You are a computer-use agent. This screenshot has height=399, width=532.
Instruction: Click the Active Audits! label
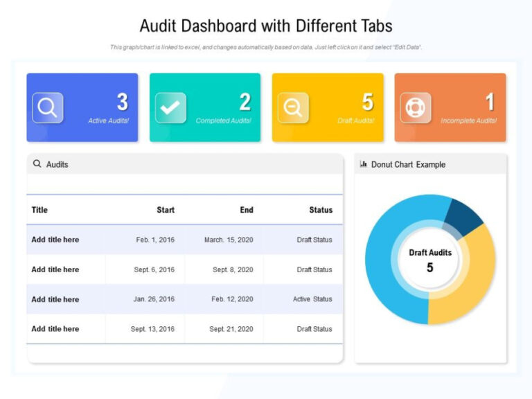(x=109, y=121)
